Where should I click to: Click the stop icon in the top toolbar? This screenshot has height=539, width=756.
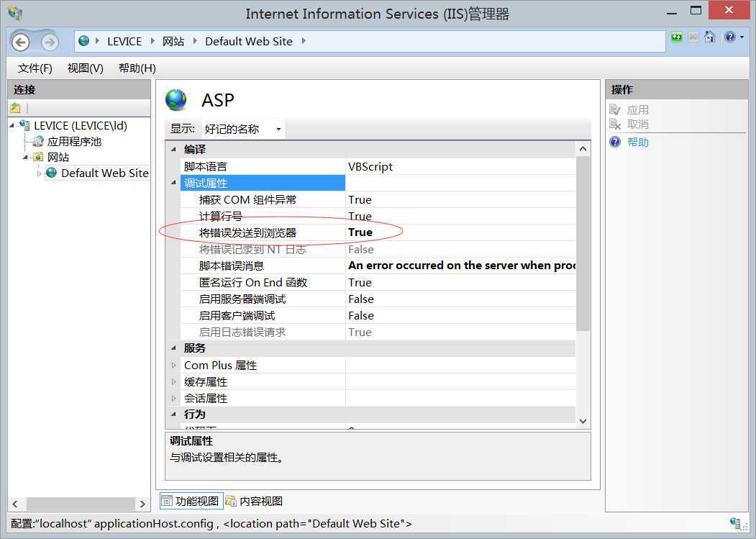click(x=693, y=37)
